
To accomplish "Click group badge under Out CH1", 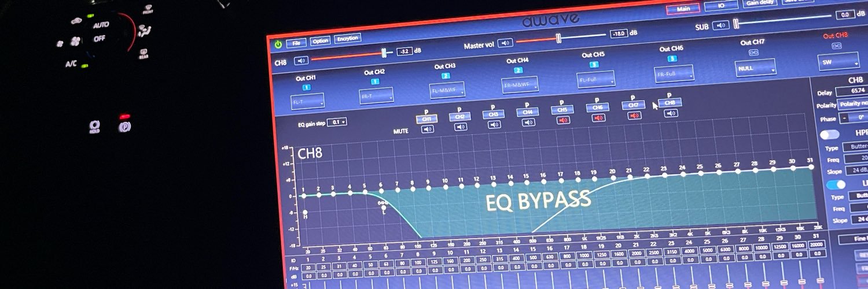I will [x=307, y=87].
